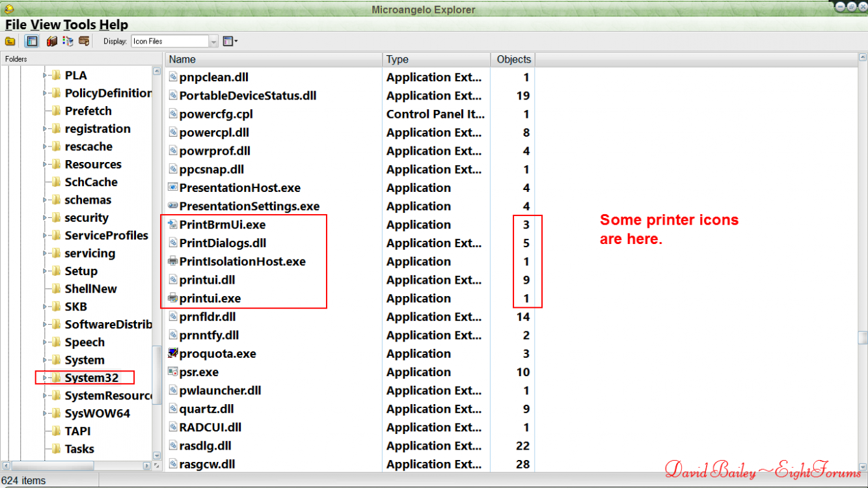Open the View menu

coord(46,25)
